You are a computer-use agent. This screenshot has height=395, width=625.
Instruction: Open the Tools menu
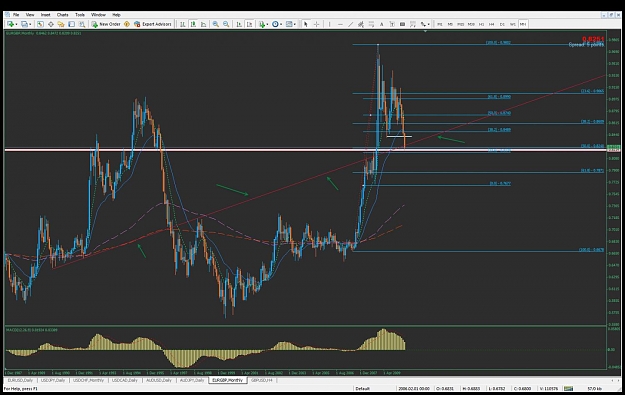tap(80, 15)
